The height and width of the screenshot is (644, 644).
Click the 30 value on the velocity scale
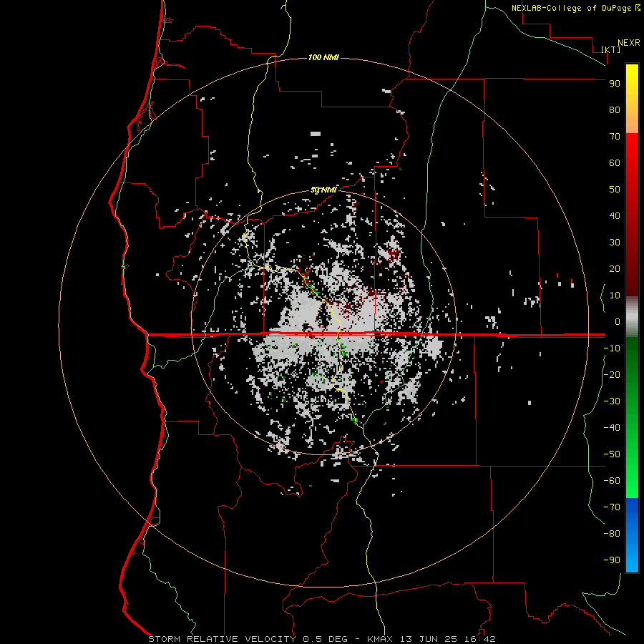(x=615, y=243)
